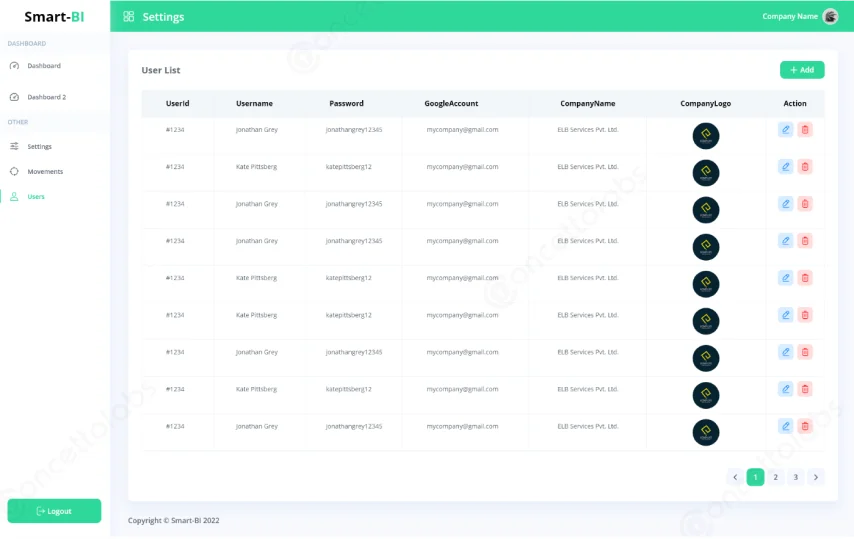Click the company logo in the first row
Viewport: 854px width, 539px height.
(706, 135)
